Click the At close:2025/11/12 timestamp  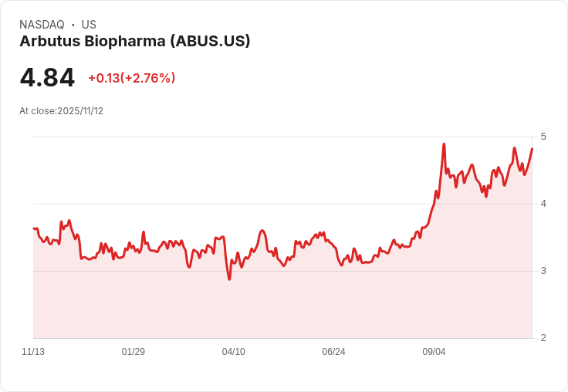(x=61, y=110)
